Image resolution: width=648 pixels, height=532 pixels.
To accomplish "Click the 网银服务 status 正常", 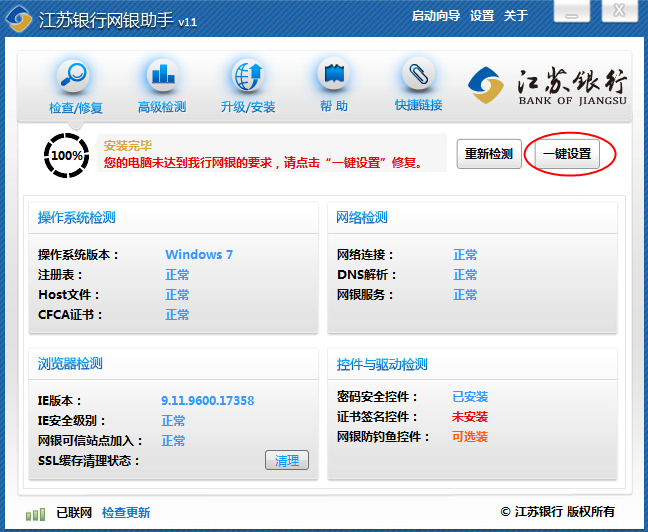I will click(465, 295).
